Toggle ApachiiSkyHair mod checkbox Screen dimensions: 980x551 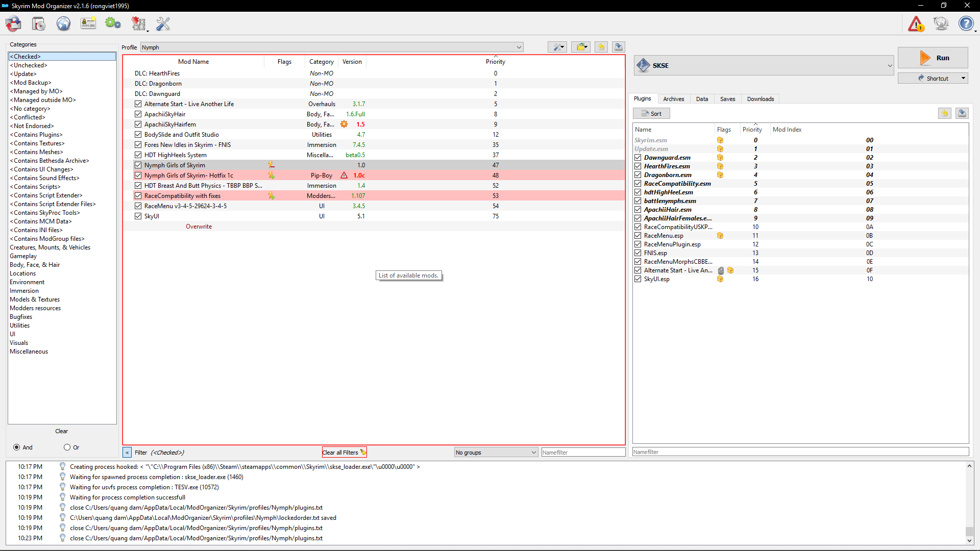(138, 114)
